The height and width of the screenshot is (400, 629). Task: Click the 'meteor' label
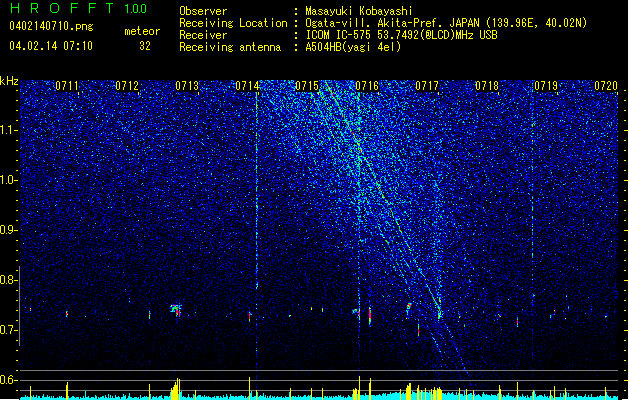coord(142,31)
